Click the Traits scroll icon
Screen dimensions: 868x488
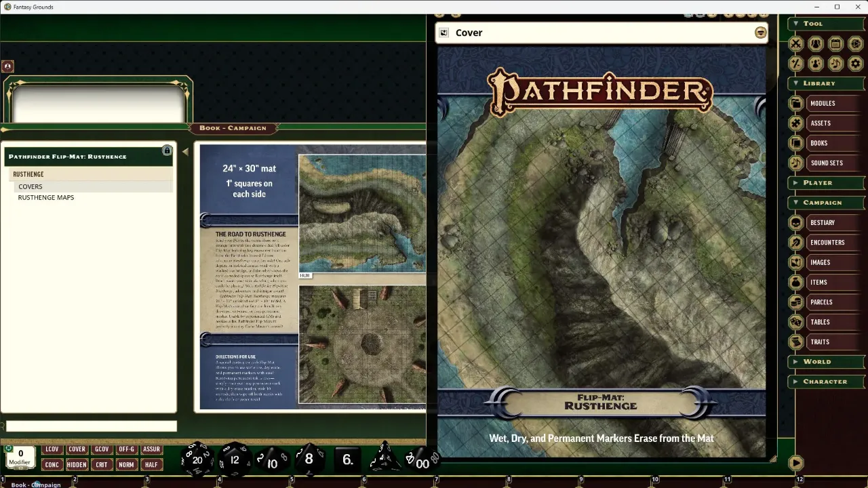click(796, 342)
